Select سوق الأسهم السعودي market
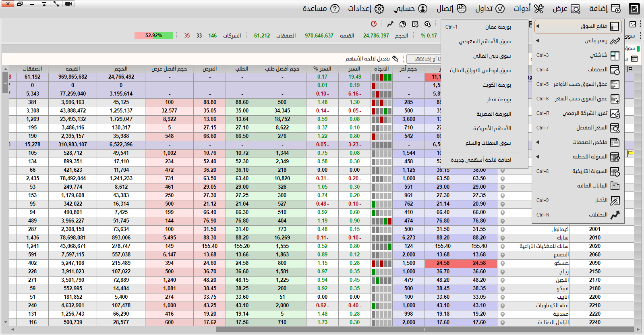Viewport: 644px width, 335px height. pyautogui.click(x=485, y=42)
